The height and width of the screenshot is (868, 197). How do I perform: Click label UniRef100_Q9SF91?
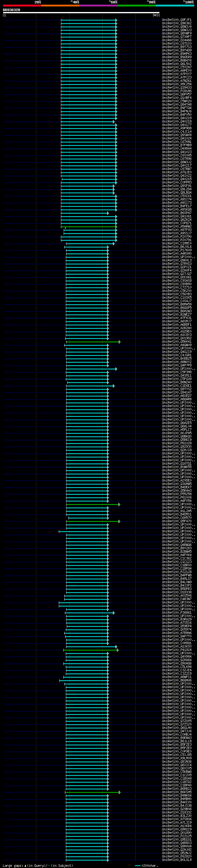177,186
